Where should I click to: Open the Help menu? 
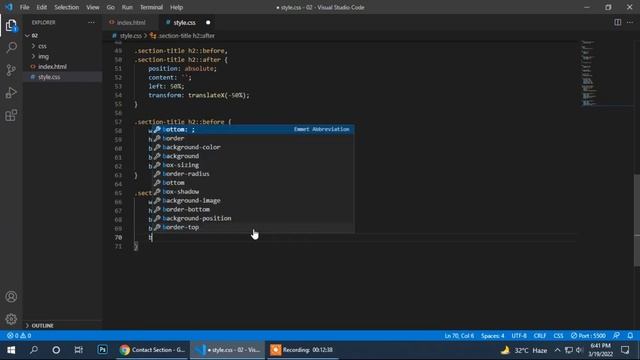tap(176, 7)
